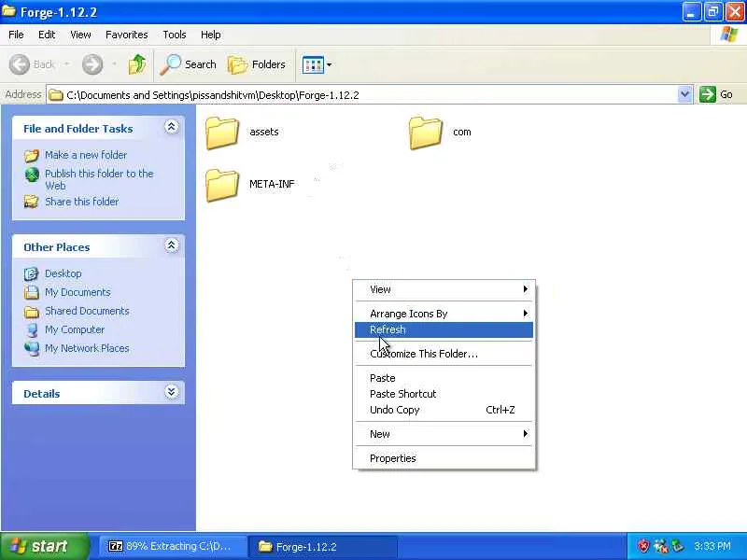This screenshot has height=560, width=747.
Task: Toggle the Folders pane button
Action: 257,64
